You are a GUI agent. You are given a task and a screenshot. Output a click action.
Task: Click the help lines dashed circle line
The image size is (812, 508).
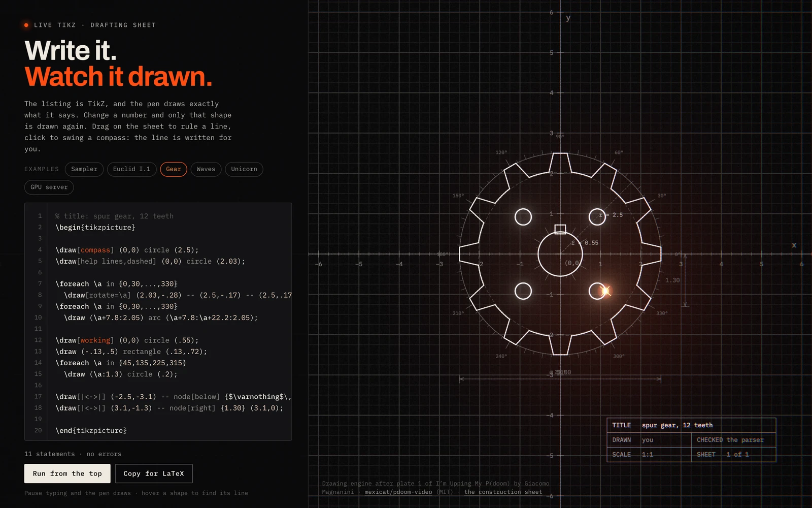(x=150, y=261)
